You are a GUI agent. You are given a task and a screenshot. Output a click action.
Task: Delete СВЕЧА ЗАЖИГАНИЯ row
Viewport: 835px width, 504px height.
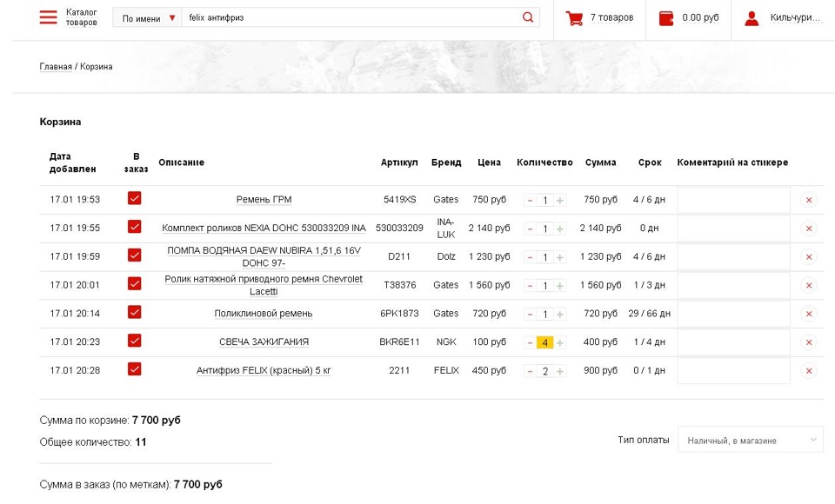click(x=808, y=342)
